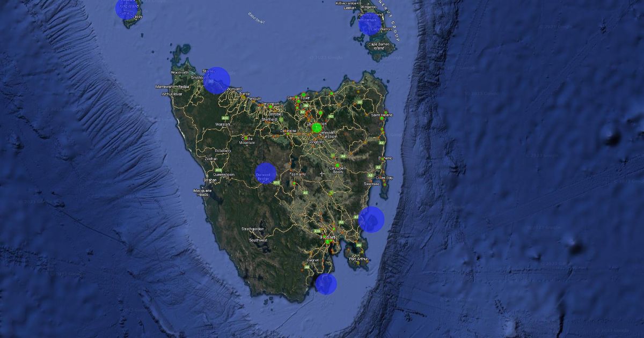The image size is (644, 338).
Task: Click the blue circle on the east coast
Action: [371, 219]
